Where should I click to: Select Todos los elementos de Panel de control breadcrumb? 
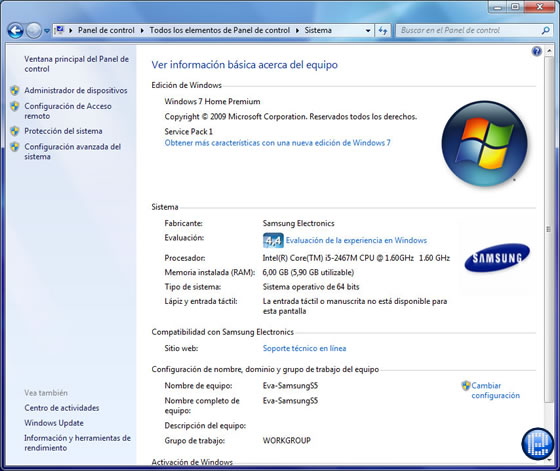[x=220, y=30]
